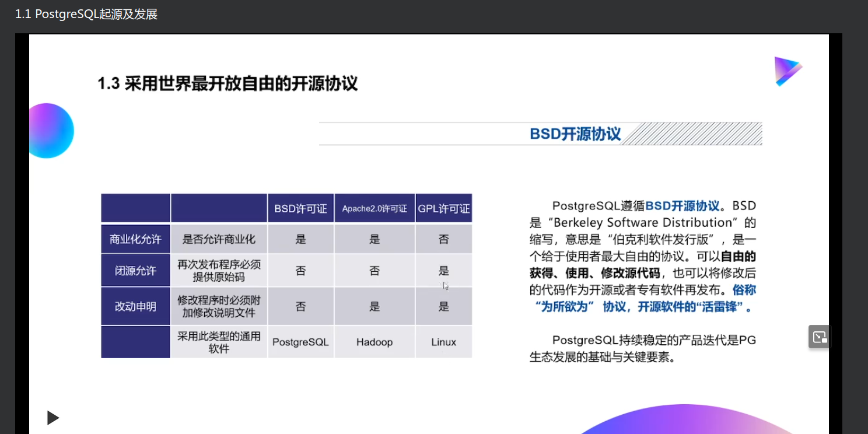Click the words "Berkeley Software Distribution"

(643, 223)
